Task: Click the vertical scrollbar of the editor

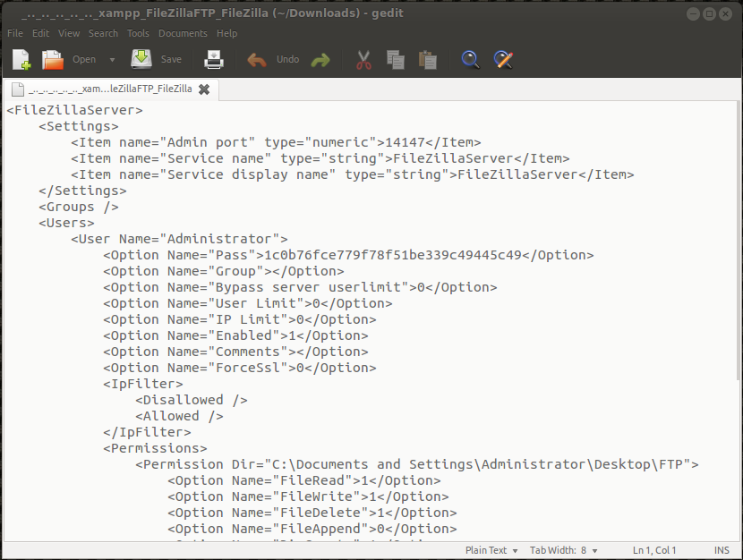Action: pos(739,240)
